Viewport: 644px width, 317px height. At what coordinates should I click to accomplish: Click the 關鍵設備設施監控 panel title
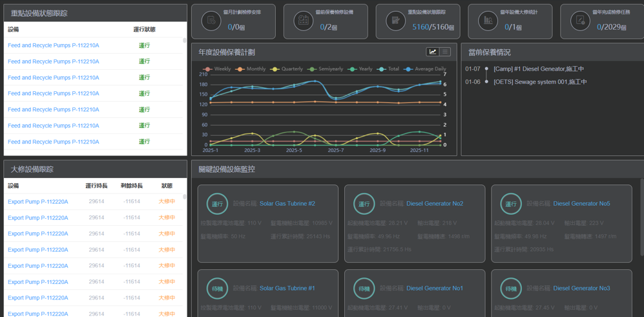pos(227,169)
